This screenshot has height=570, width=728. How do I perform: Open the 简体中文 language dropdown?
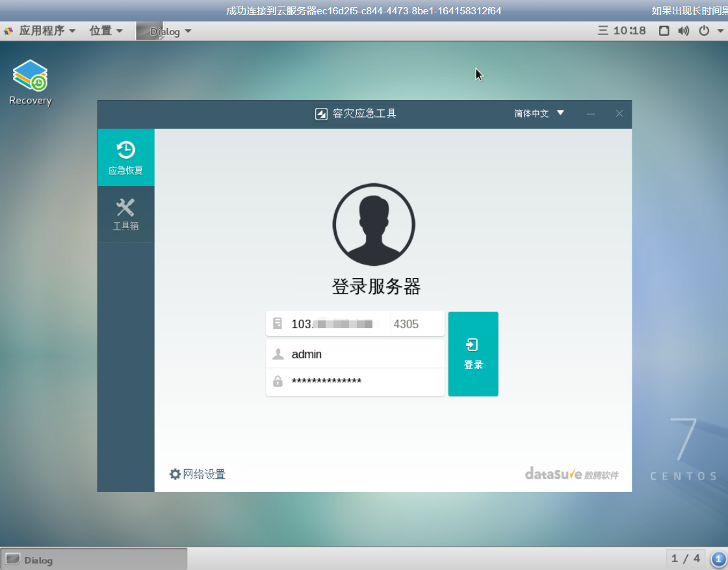538,114
